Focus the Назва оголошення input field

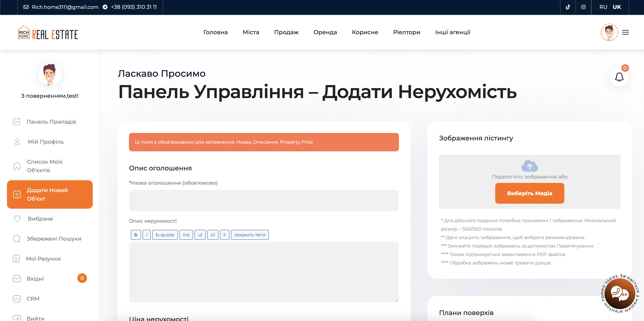coord(263,200)
